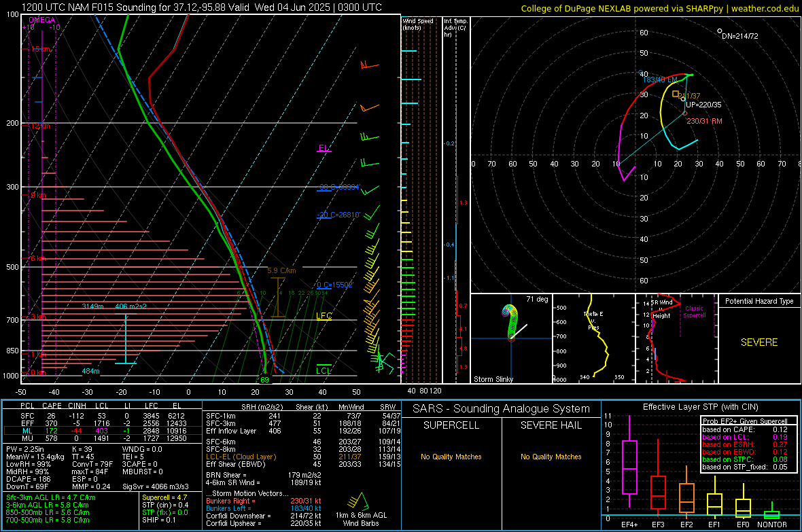The height and width of the screenshot is (532, 802).
Task: Click the 'Wind Speed (knots)' panel header
Action: pos(418,24)
